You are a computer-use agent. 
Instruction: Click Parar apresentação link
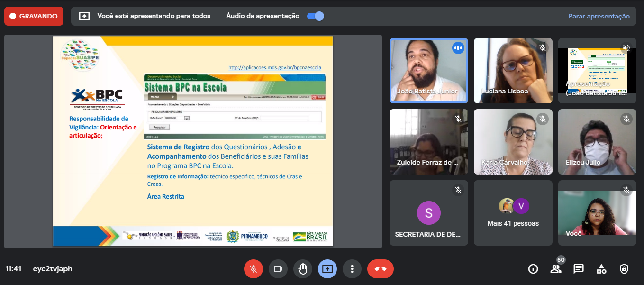click(x=599, y=16)
